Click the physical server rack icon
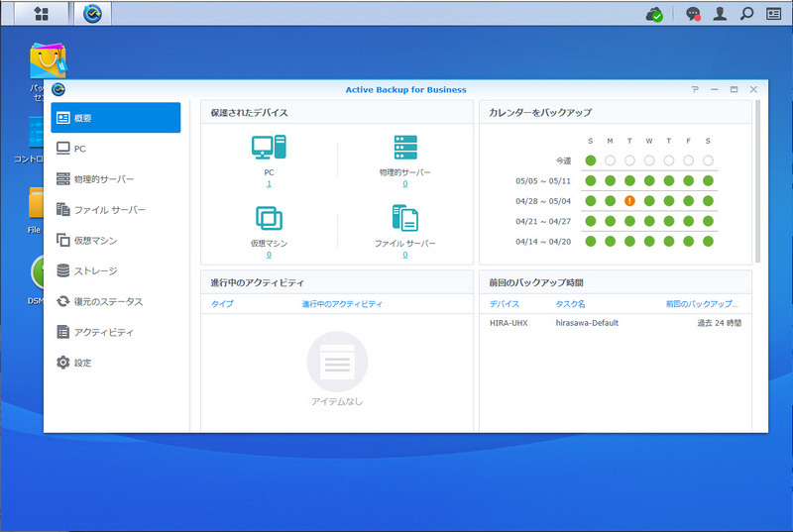This screenshot has height=532, width=793. coord(405,147)
